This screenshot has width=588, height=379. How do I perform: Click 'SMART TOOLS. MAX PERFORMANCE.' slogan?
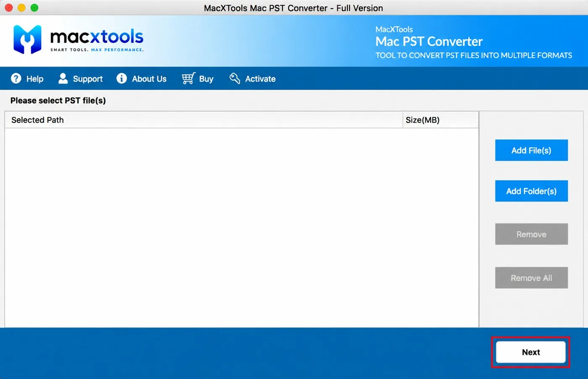(97, 50)
